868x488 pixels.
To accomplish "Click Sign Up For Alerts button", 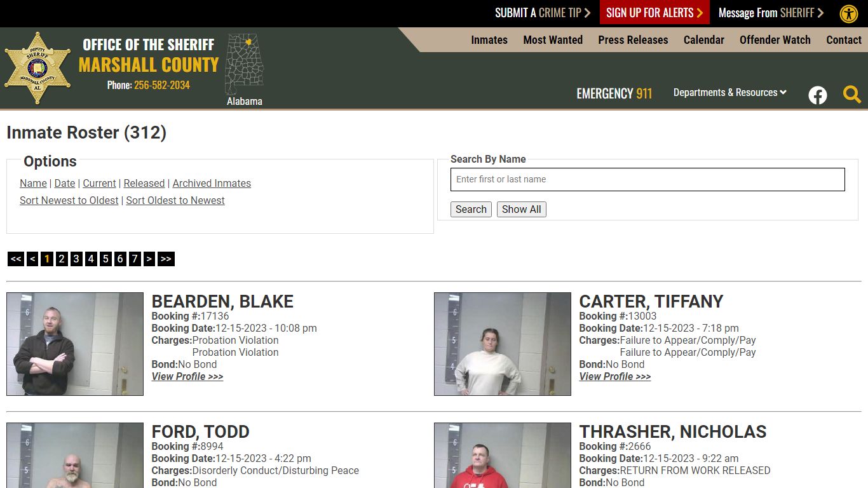I will [x=654, y=13].
